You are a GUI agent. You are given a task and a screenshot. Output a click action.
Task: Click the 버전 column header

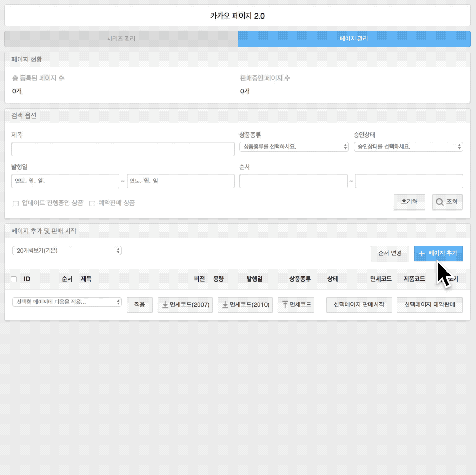point(199,279)
